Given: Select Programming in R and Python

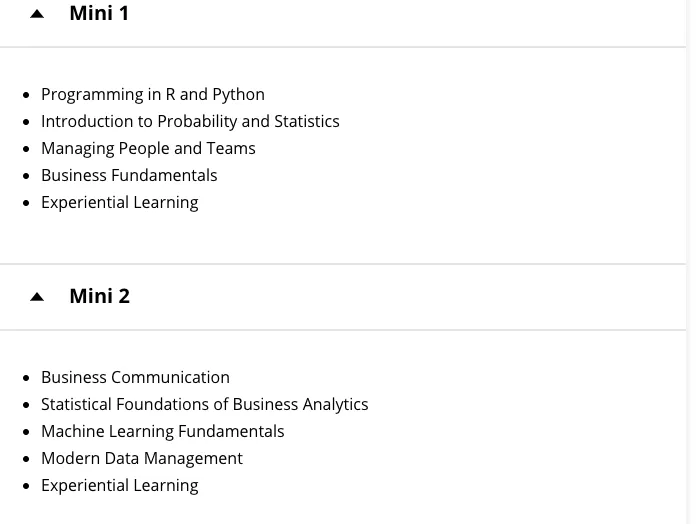Looking at the screenshot, I should tap(153, 94).
